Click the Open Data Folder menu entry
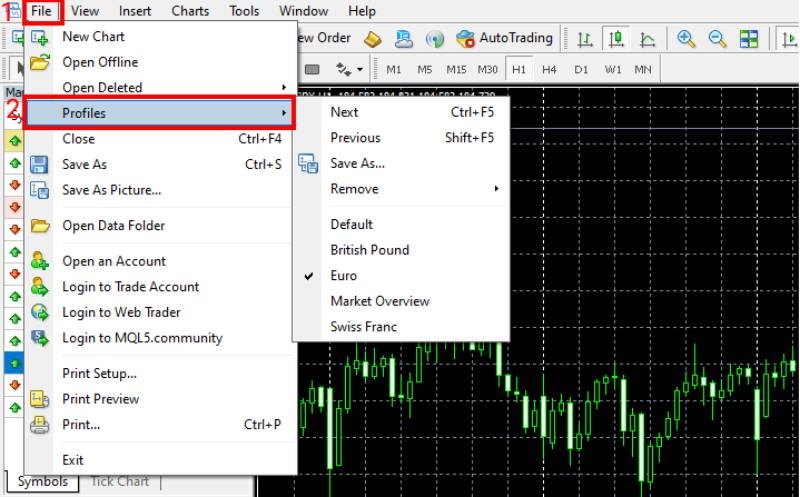The image size is (800, 497). pyautogui.click(x=160, y=226)
